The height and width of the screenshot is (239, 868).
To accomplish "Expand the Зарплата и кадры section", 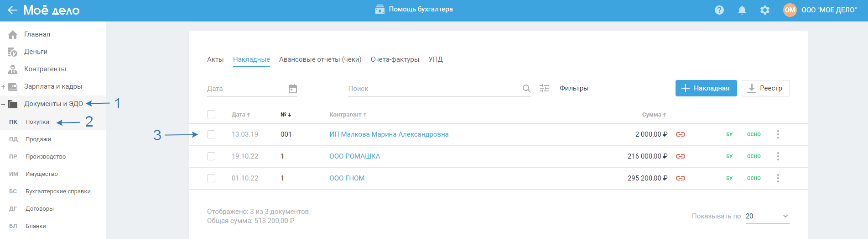I will (x=3, y=87).
